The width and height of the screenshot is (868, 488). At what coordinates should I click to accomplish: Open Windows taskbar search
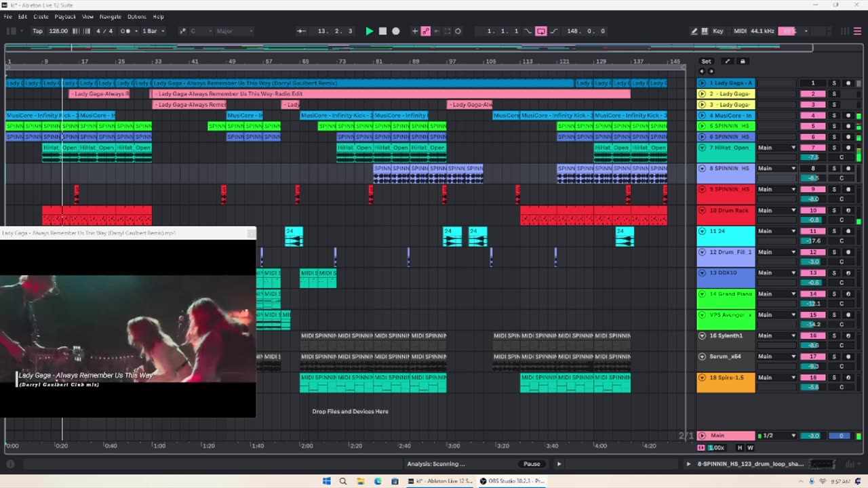tap(343, 481)
